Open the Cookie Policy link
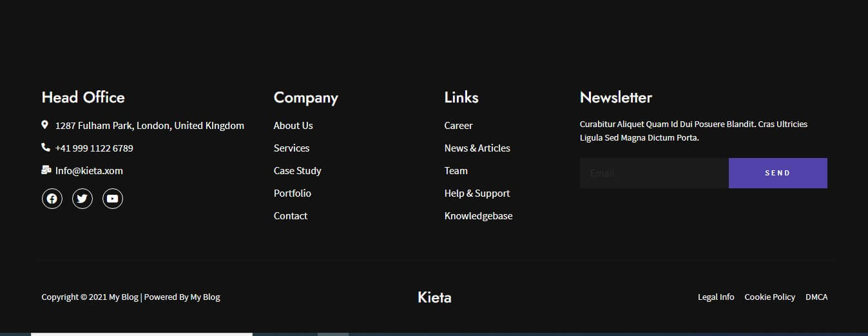This screenshot has width=868, height=336. click(770, 297)
